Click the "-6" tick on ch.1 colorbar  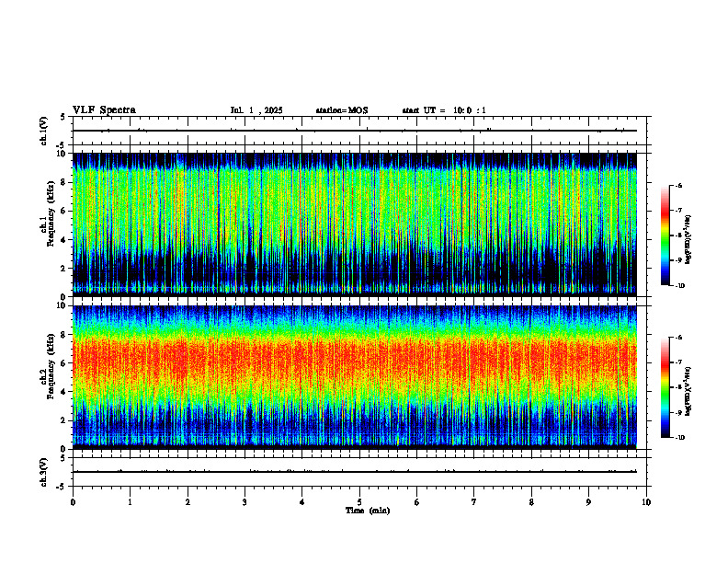click(x=678, y=186)
